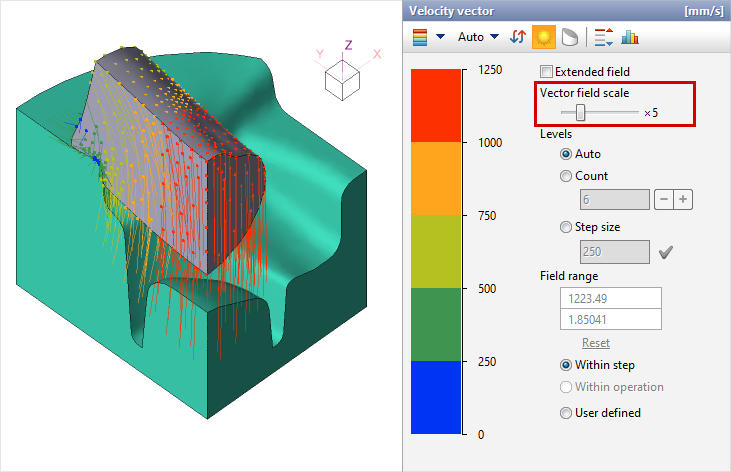
Task: Choose the Step size radio option
Action: 566,228
